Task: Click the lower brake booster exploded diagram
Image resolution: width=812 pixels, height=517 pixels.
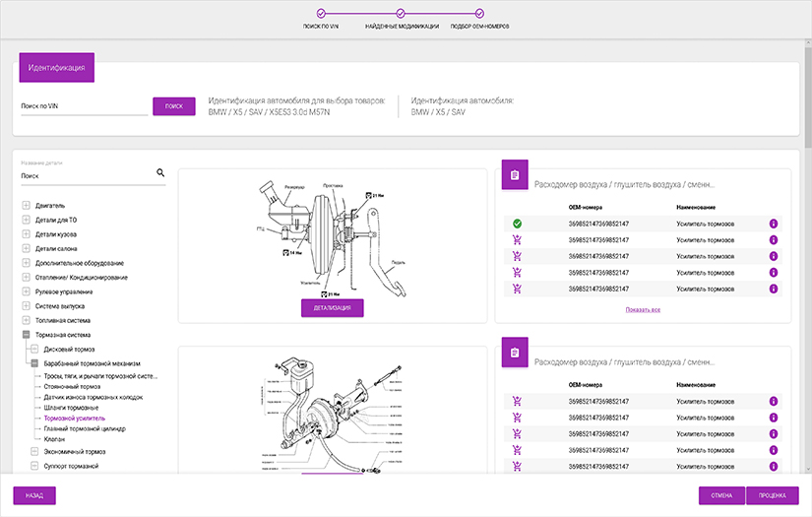Action: tap(332, 418)
